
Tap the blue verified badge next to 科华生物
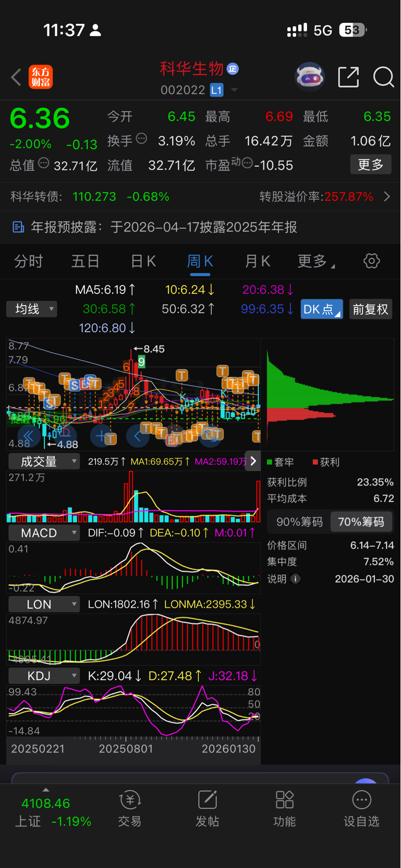233,68
